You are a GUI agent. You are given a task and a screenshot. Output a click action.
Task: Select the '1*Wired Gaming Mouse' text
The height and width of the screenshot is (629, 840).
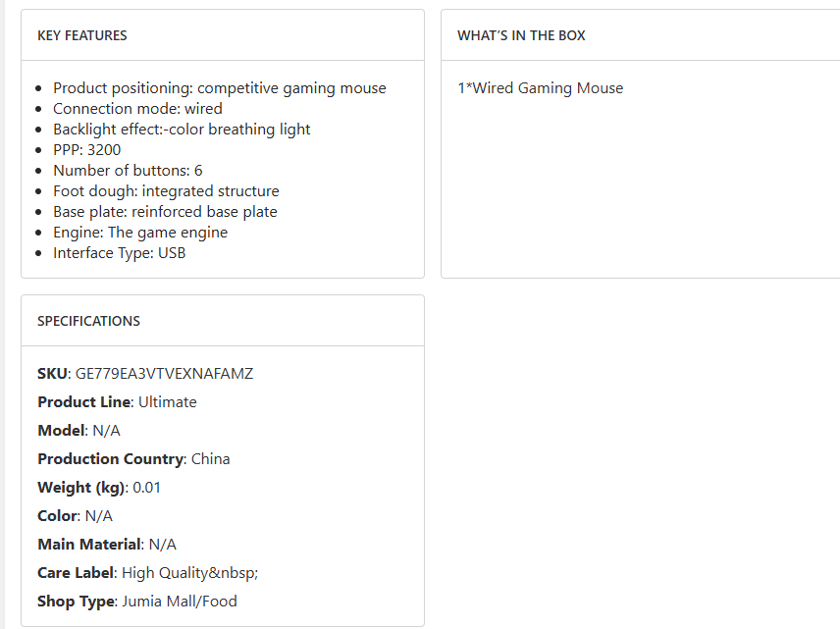[540, 88]
